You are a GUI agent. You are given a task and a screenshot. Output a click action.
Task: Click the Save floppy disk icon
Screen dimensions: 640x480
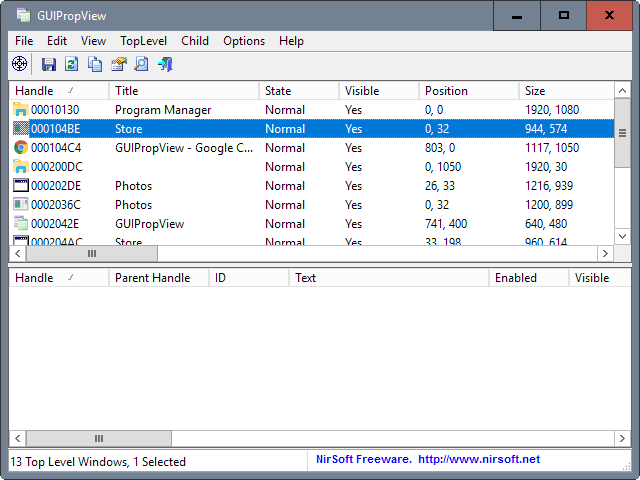(x=49, y=64)
